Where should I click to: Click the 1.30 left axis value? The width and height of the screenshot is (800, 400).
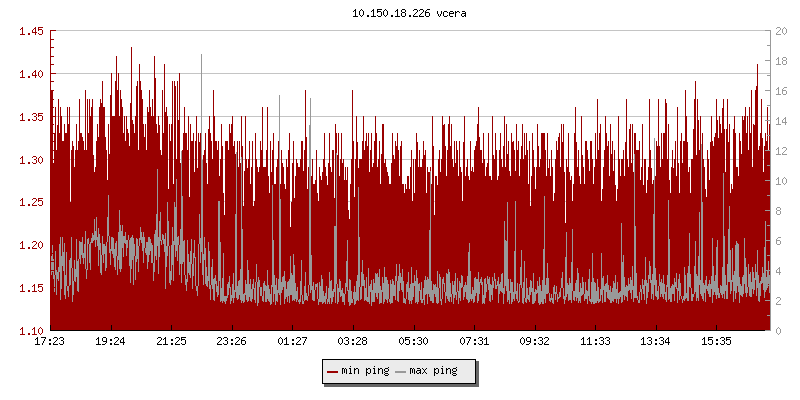(x=31, y=160)
